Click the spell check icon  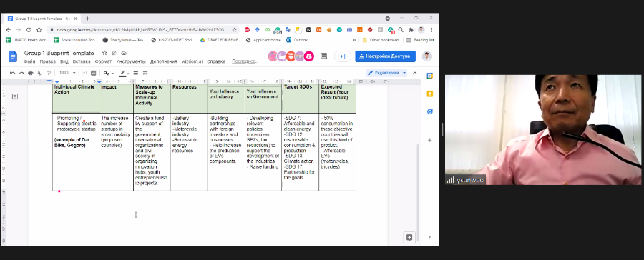coord(40,73)
